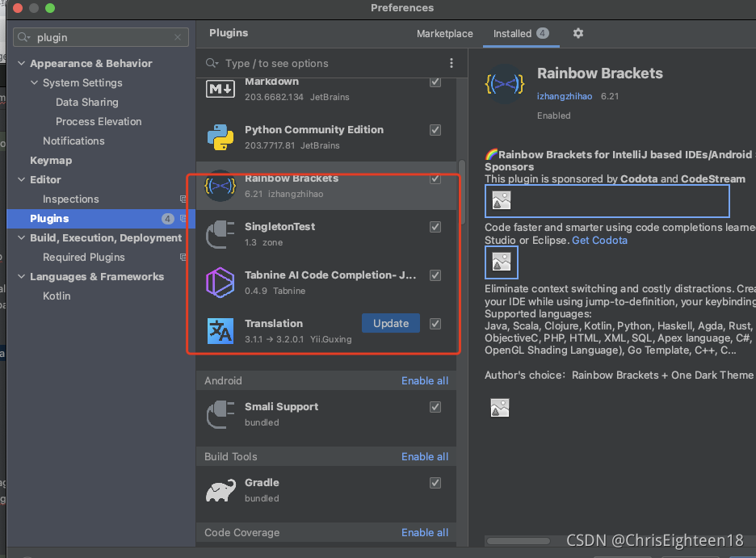Click the broken image under Author's choice
Image resolution: width=756 pixels, height=558 pixels.
500,408
